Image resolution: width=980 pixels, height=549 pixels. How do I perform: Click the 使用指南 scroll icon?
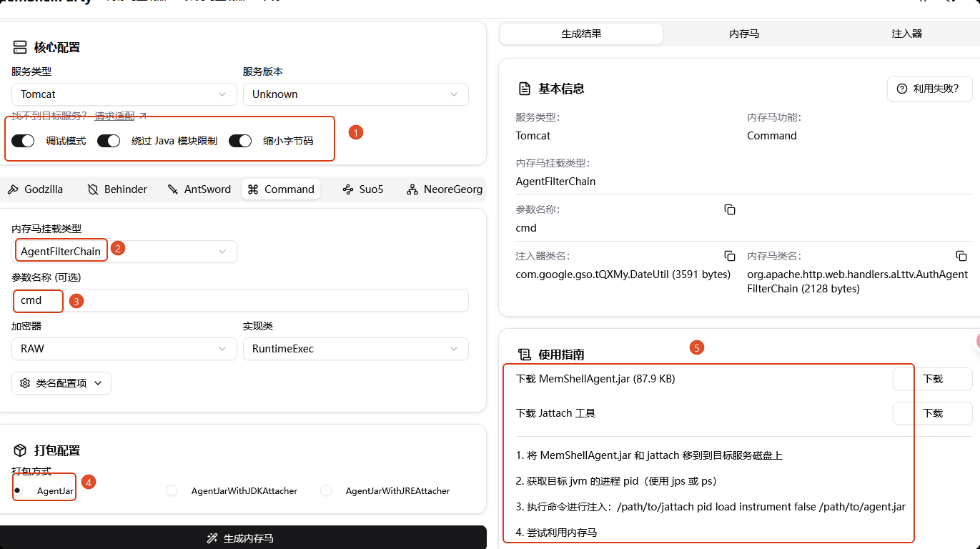click(524, 355)
